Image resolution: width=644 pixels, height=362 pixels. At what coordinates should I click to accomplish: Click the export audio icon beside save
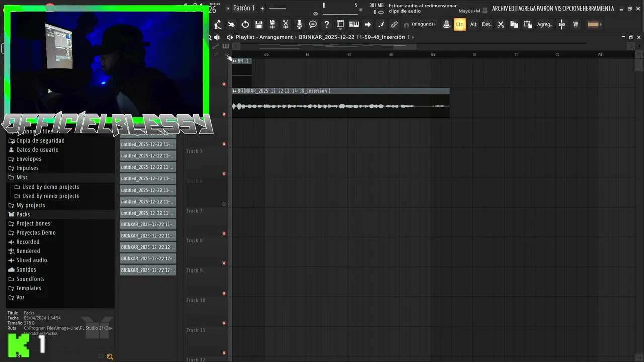tap(272, 24)
